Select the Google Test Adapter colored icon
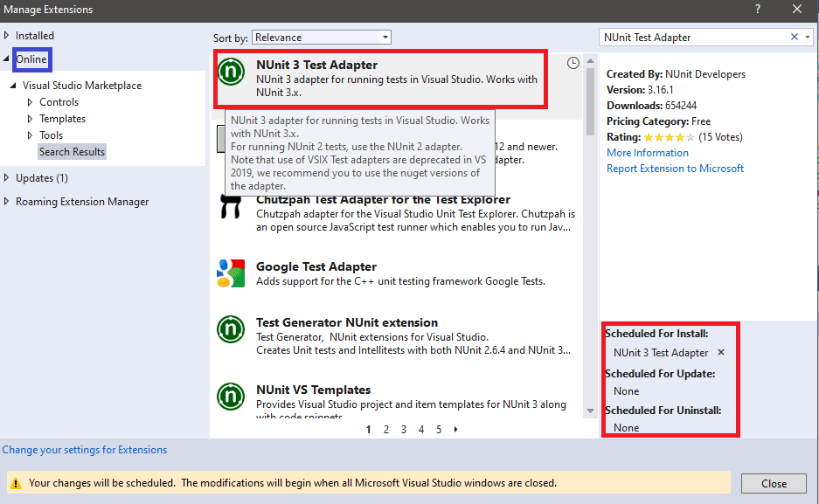This screenshot has height=504, width=819. tap(230, 273)
